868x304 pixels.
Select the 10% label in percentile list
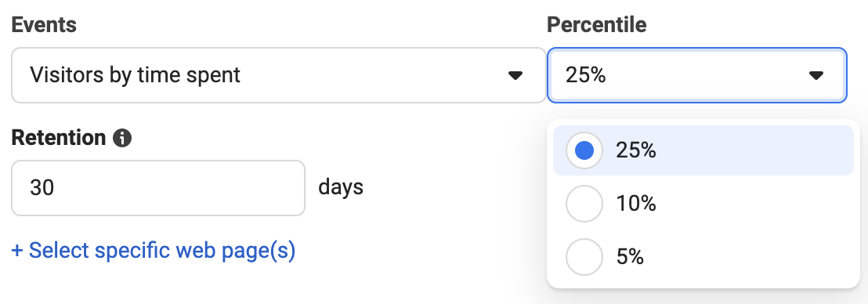(x=636, y=204)
